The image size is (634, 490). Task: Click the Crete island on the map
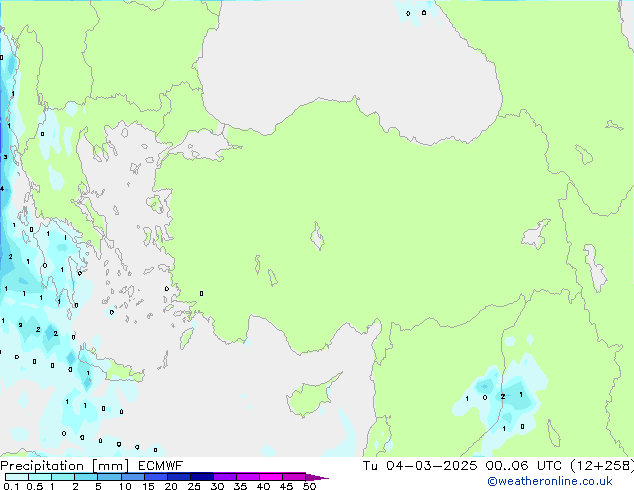[x=117, y=372]
